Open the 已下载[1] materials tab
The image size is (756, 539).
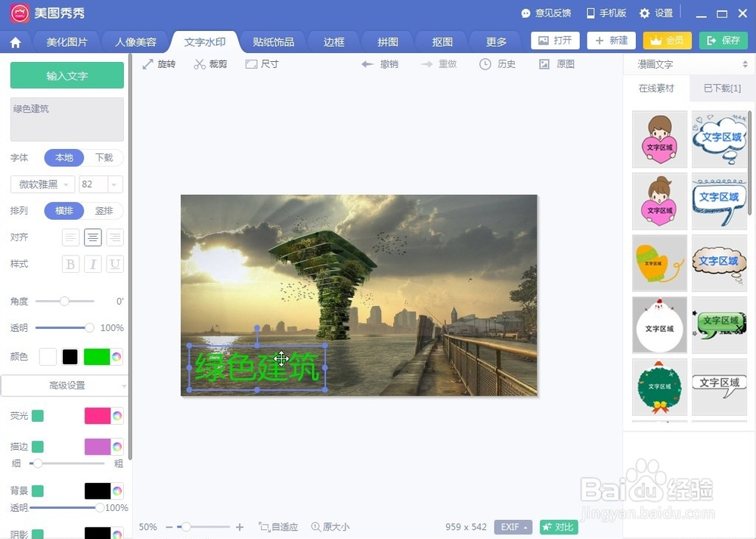point(720,88)
